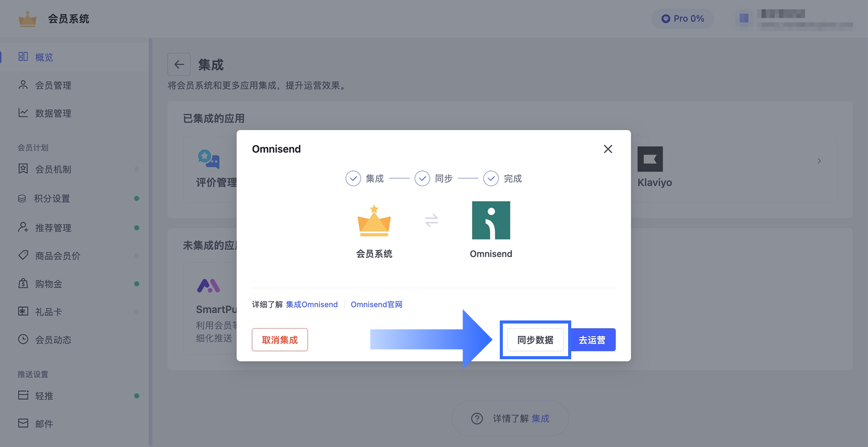Click the swap arrows between the logos

point(431,220)
